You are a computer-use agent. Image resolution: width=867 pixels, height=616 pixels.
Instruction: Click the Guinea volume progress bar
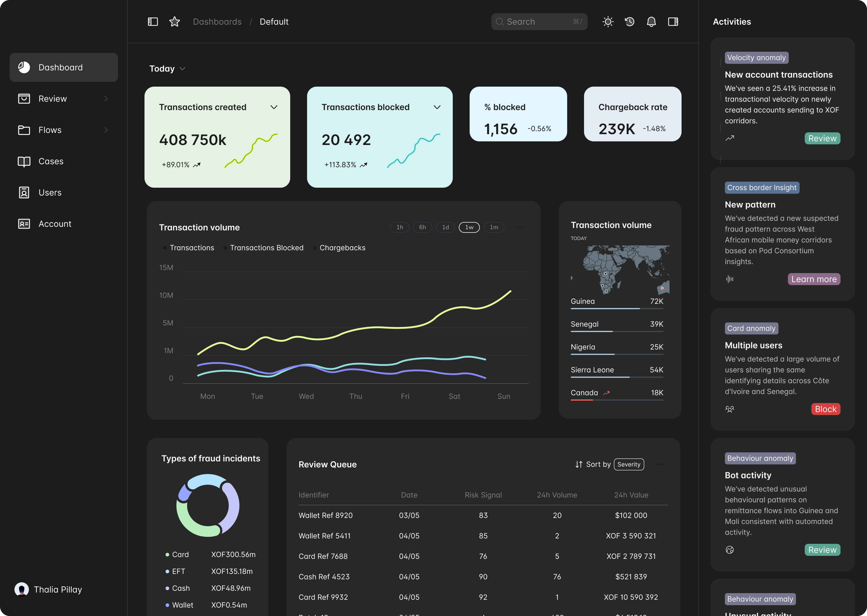point(617,308)
